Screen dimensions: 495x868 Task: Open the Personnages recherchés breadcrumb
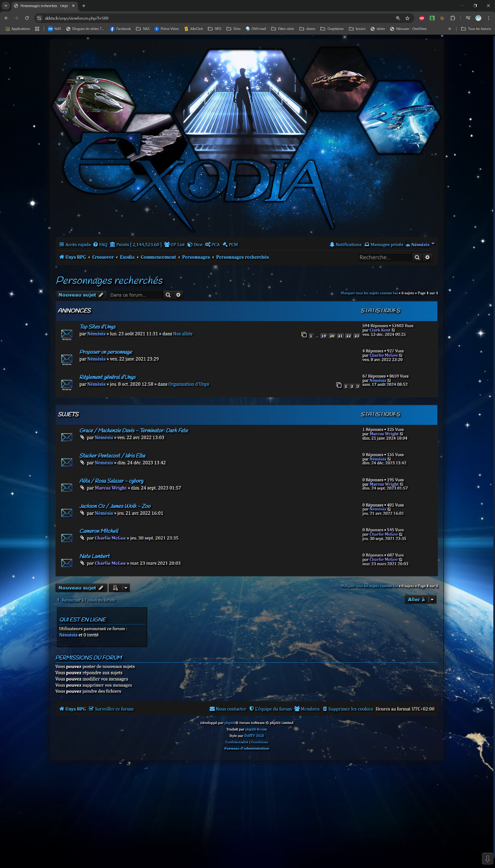pyautogui.click(x=242, y=257)
